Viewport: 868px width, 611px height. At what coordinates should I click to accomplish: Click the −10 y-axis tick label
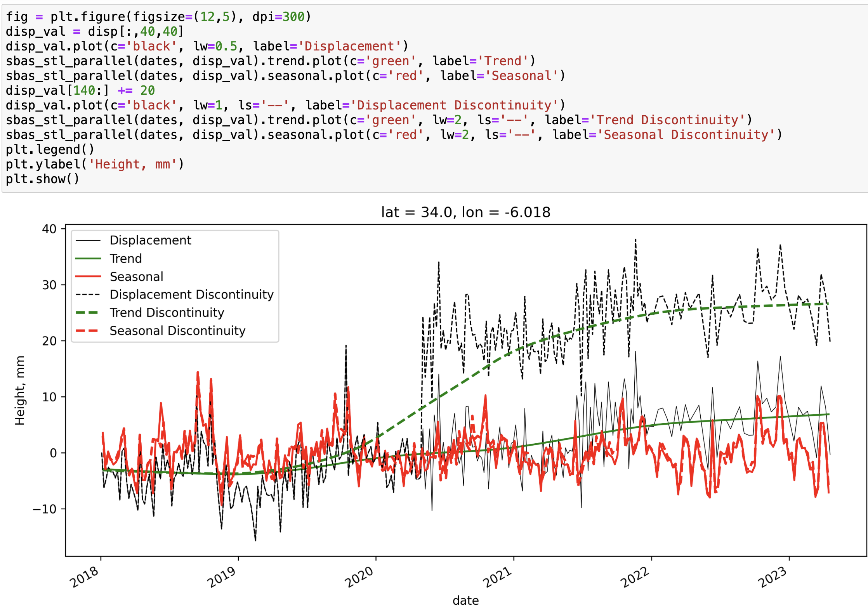click(x=44, y=509)
